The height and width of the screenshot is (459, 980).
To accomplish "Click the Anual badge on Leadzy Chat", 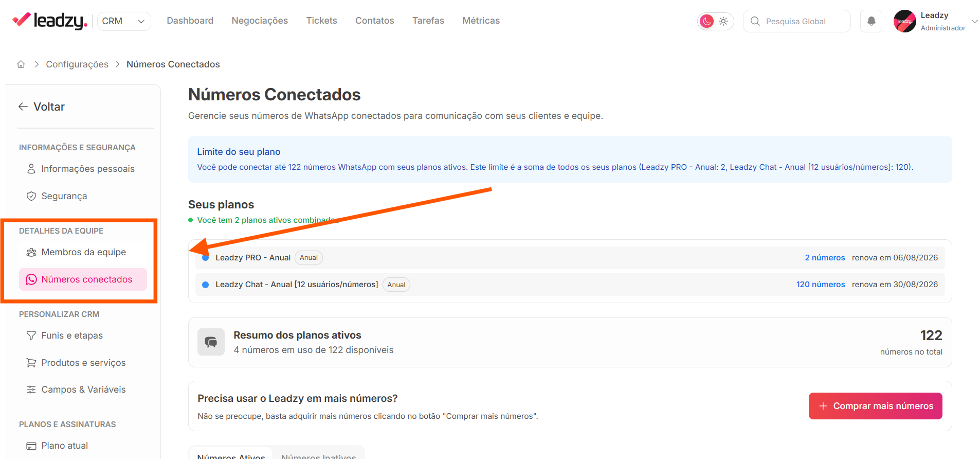I will coord(396,285).
